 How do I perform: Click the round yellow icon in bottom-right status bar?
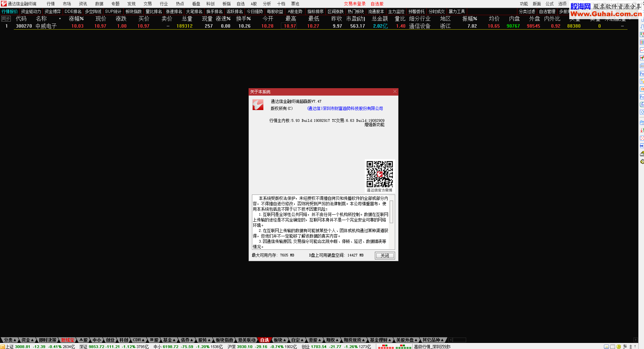(619, 346)
